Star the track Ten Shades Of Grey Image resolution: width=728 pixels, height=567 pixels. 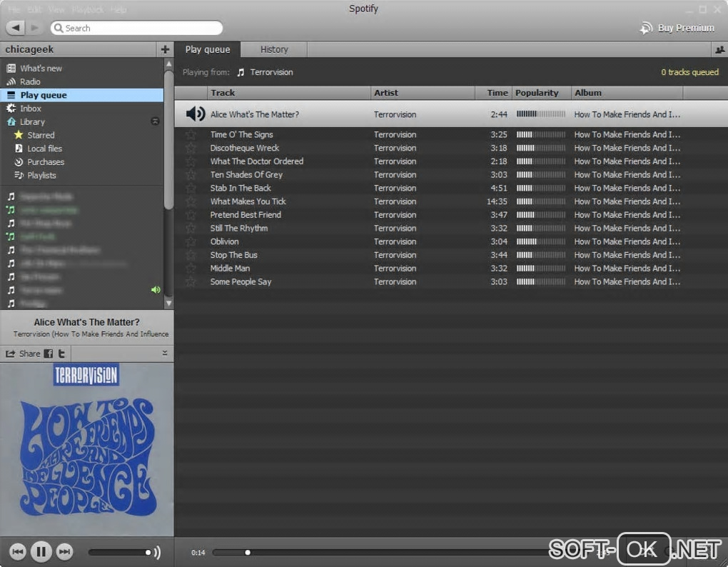[x=191, y=175]
